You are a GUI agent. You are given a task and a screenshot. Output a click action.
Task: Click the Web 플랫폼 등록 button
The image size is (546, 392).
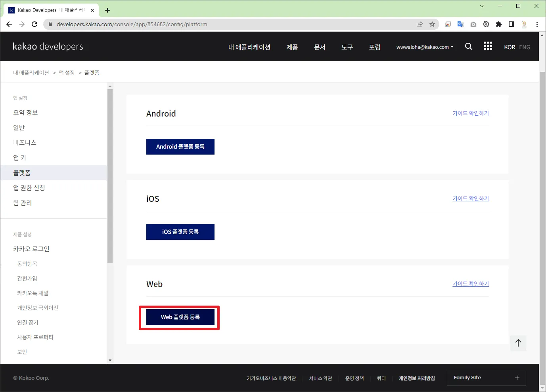coord(180,317)
